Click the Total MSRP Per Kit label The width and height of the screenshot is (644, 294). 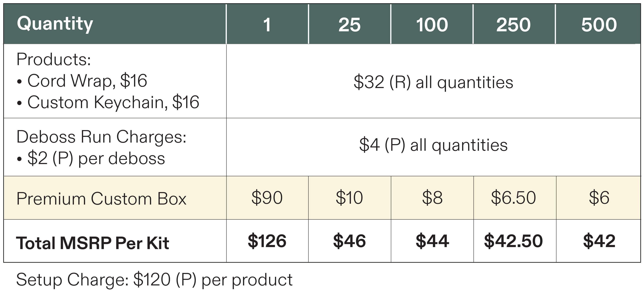(93, 243)
